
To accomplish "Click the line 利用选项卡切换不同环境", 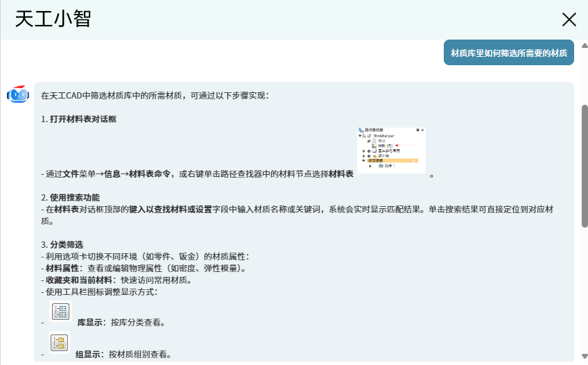I will 145,257.
